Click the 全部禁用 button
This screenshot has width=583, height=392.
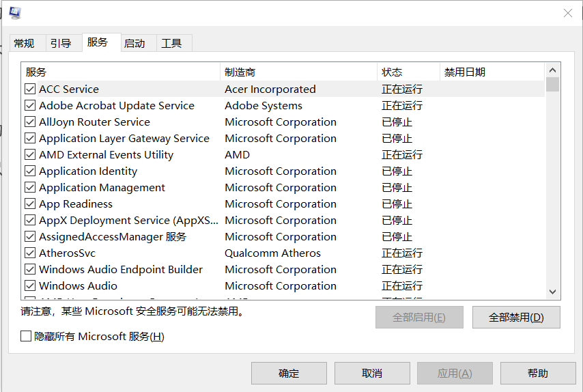pyautogui.click(x=515, y=318)
